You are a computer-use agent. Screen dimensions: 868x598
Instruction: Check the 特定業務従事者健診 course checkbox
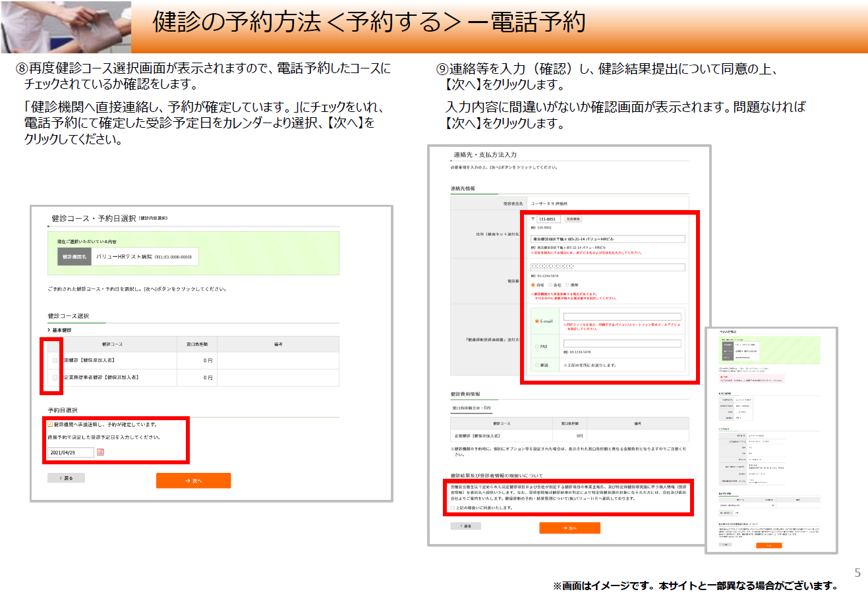(x=55, y=377)
